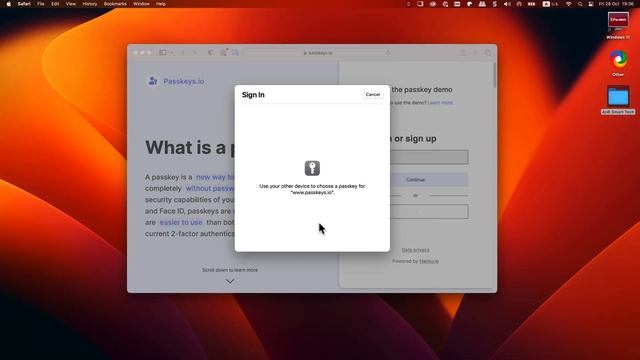Open the Edit menu
This screenshot has width=640, height=360.
(x=55, y=4)
